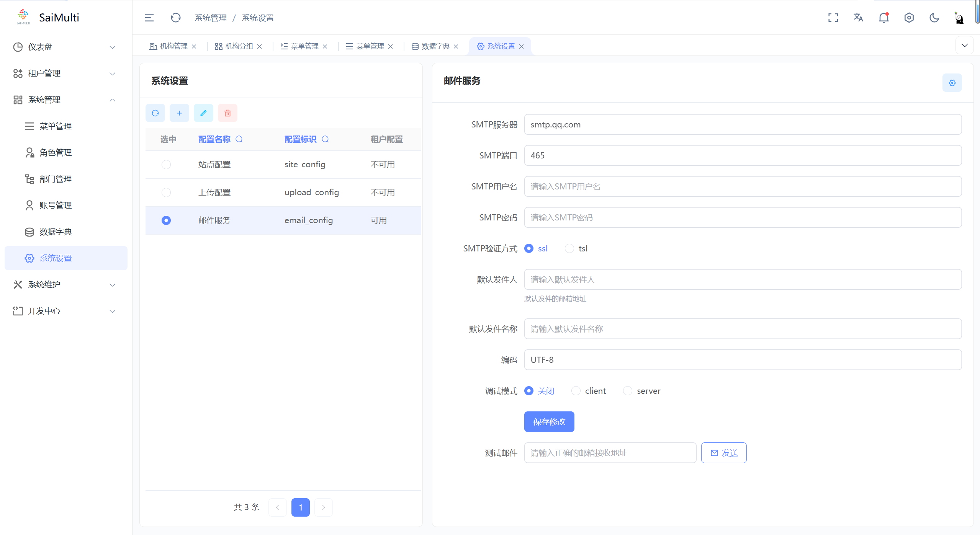The image size is (980, 535).
Task: Open the tabs overflow dropdown chevron
Action: [964, 46]
